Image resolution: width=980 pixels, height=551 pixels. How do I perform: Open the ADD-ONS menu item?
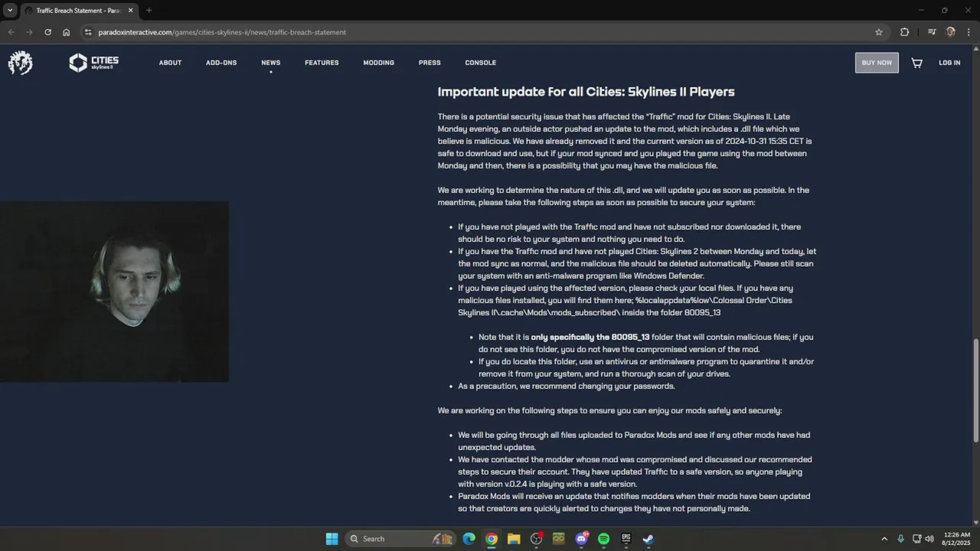[x=221, y=63]
